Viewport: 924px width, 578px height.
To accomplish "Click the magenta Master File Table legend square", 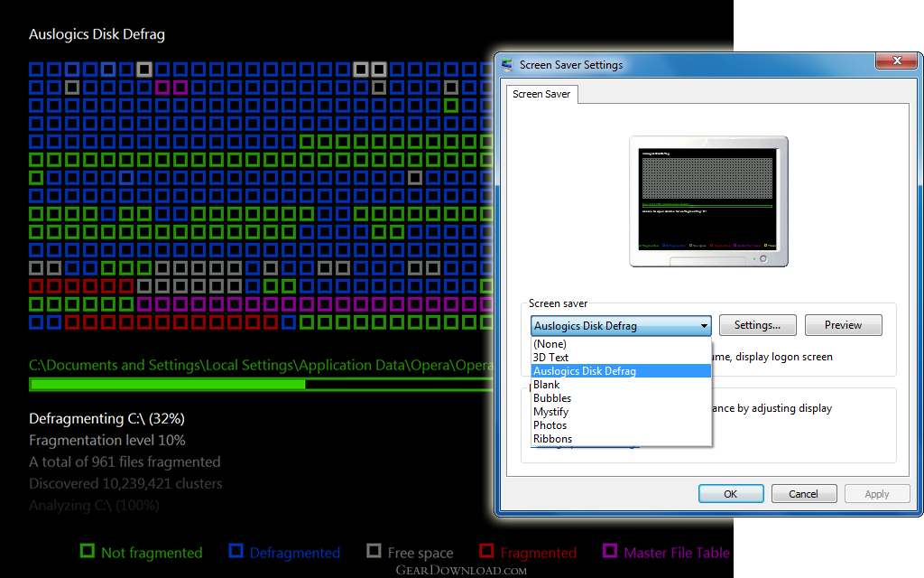I will click(610, 551).
